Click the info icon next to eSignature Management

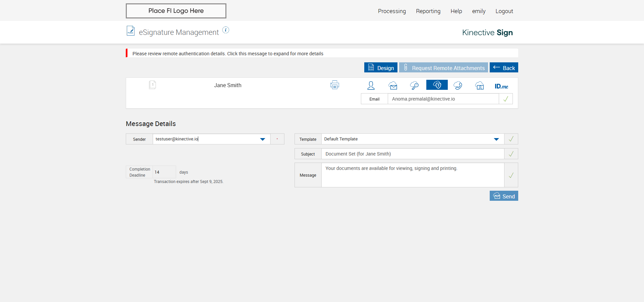click(226, 30)
